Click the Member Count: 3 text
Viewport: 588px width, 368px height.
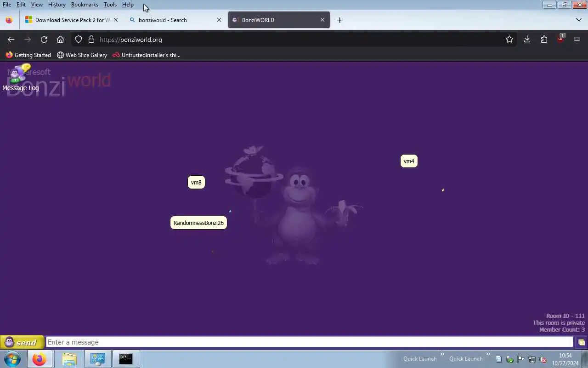[562, 329]
